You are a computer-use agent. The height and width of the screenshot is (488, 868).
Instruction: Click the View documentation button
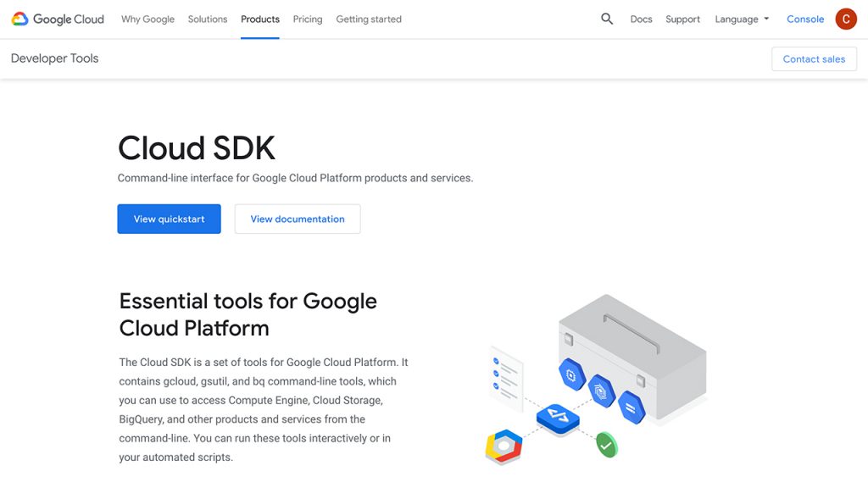tap(298, 219)
